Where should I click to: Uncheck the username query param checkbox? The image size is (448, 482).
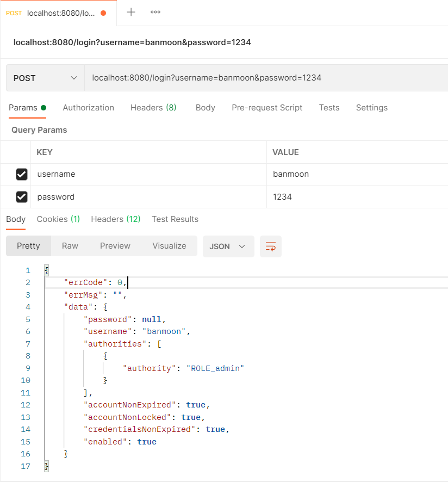tap(22, 174)
